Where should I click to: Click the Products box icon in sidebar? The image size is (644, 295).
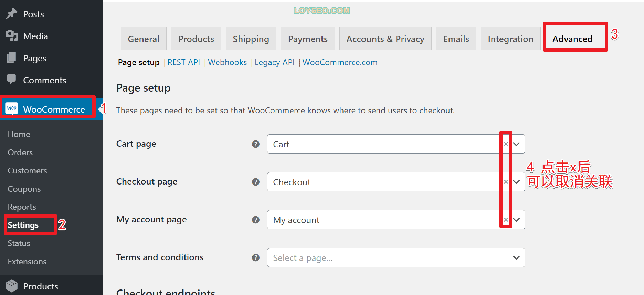tap(12, 286)
